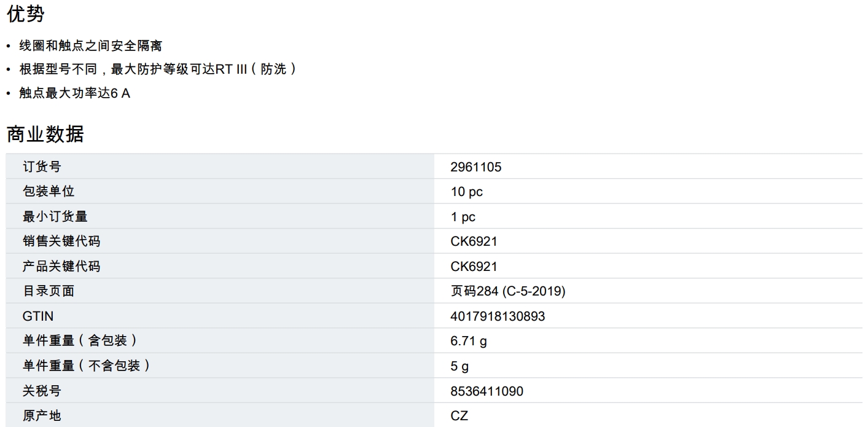This screenshot has height=427, width=868.
Task: Click the 最小订货量 row label
Action: [55, 217]
